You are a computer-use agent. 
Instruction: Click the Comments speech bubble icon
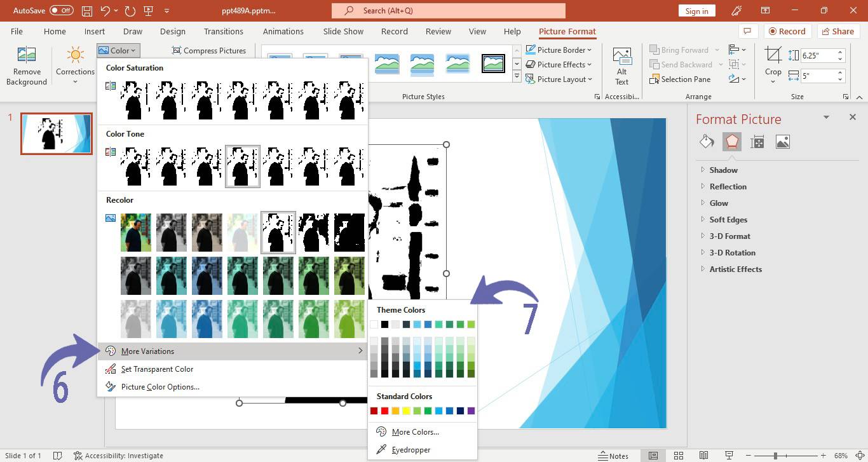[x=748, y=31]
